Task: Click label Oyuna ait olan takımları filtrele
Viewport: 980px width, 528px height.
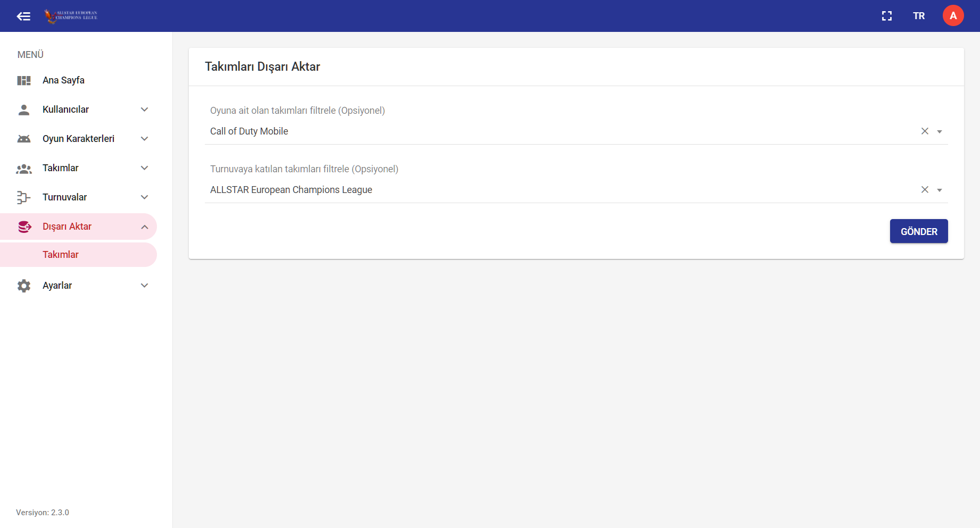Action: (297, 111)
